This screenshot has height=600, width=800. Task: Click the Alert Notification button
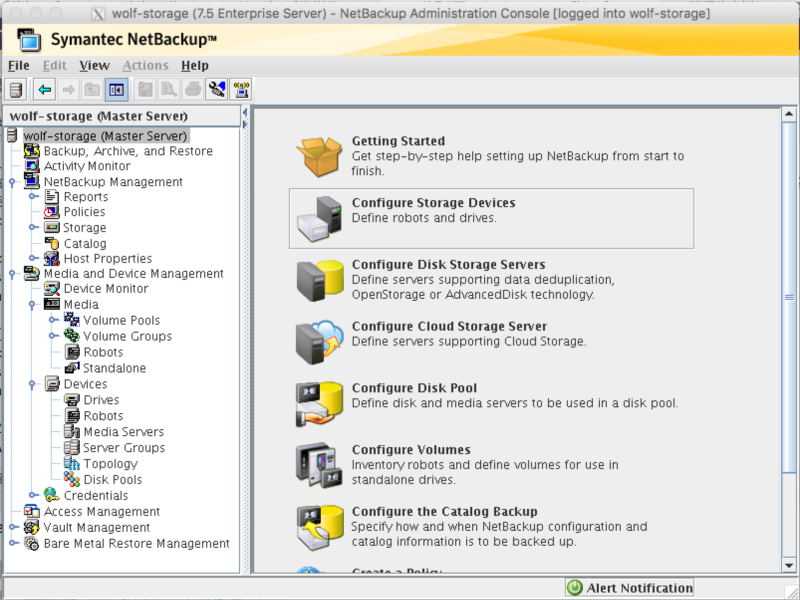[630, 588]
